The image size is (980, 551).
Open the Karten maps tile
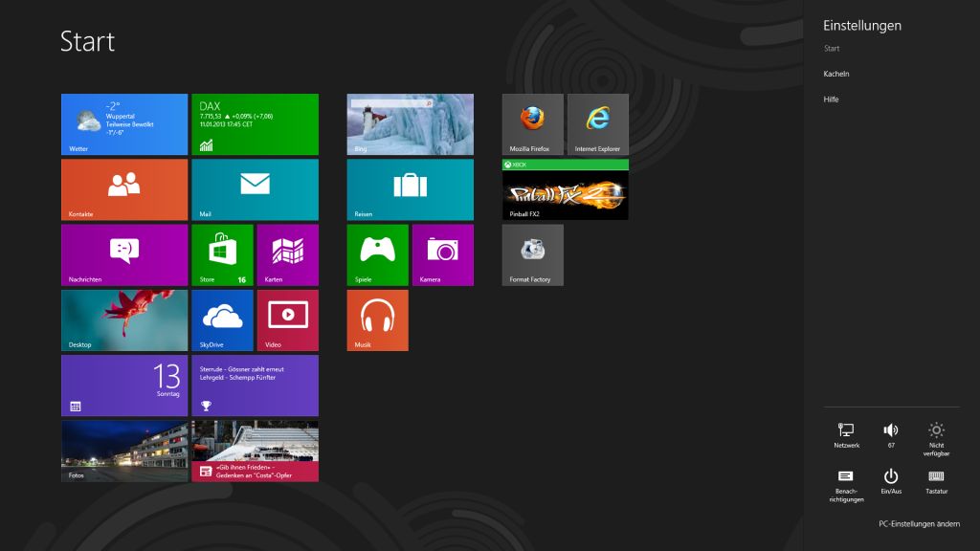pyautogui.click(x=287, y=254)
